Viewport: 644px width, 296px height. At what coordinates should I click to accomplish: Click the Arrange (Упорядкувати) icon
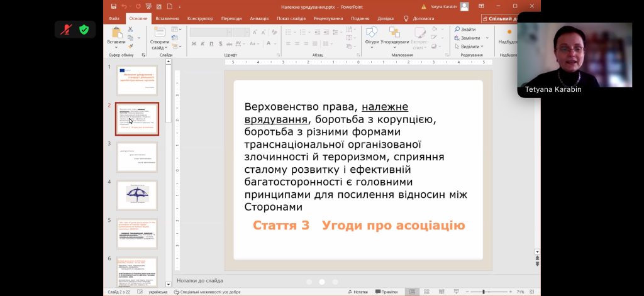[394, 33]
